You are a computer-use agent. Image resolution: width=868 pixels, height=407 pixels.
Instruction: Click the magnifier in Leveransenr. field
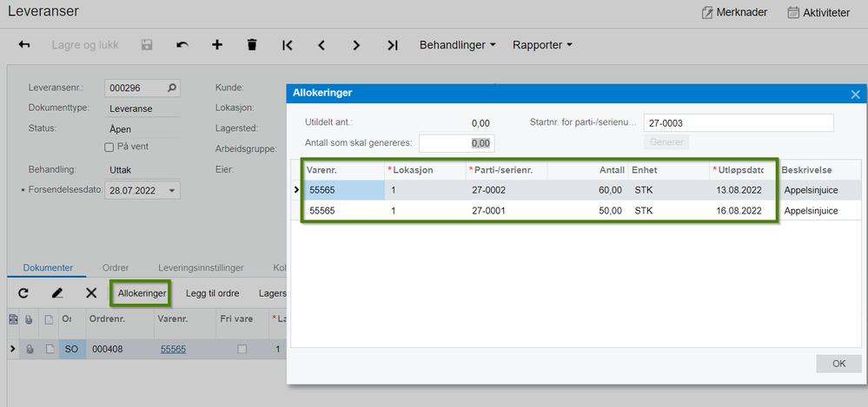point(172,88)
